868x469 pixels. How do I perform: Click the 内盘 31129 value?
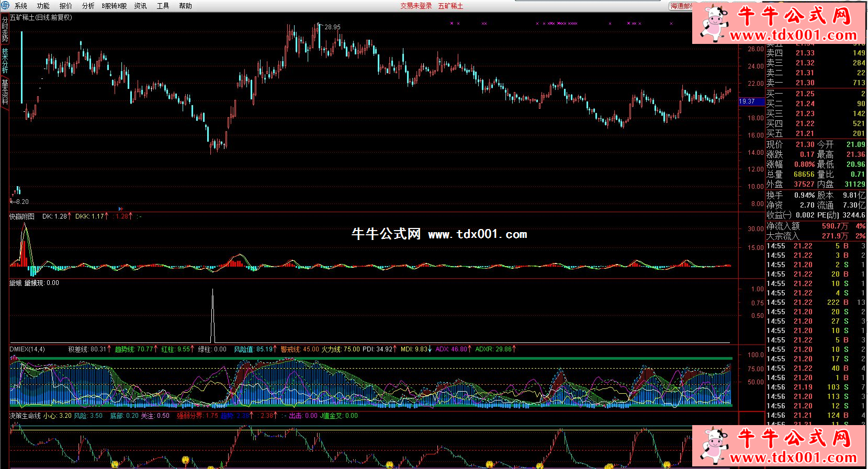(855, 184)
